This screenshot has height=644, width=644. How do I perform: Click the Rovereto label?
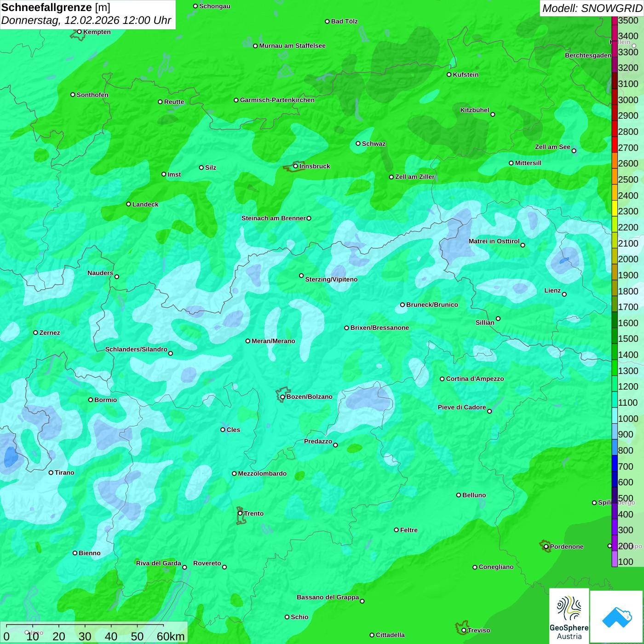207,563
